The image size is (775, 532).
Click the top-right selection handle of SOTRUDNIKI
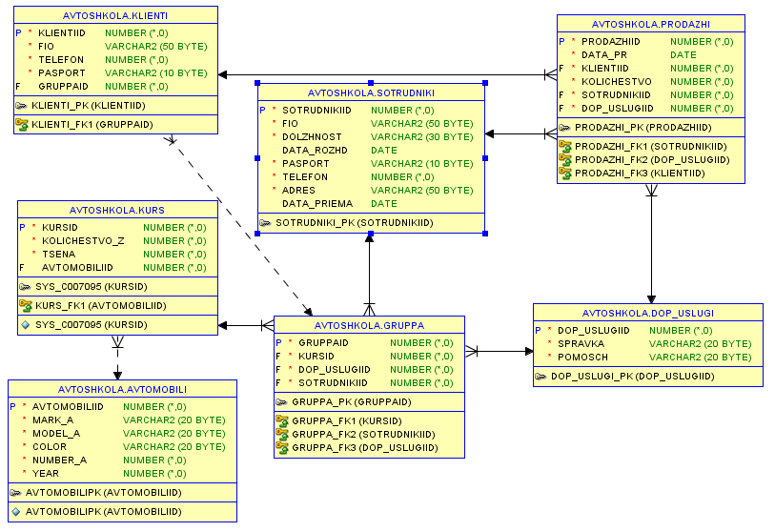tap(485, 83)
